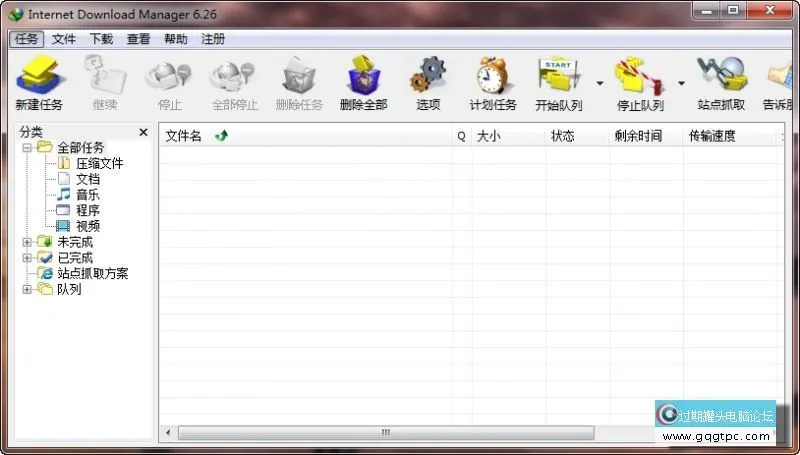The width and height of the screenshot is (800, 455).
Task: Open the 下载 menu
Action: 101,39
